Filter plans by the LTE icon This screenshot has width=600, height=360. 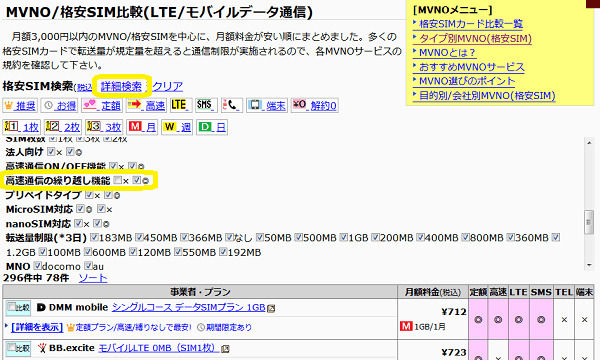pyautogui.click(x=181, y=105)
